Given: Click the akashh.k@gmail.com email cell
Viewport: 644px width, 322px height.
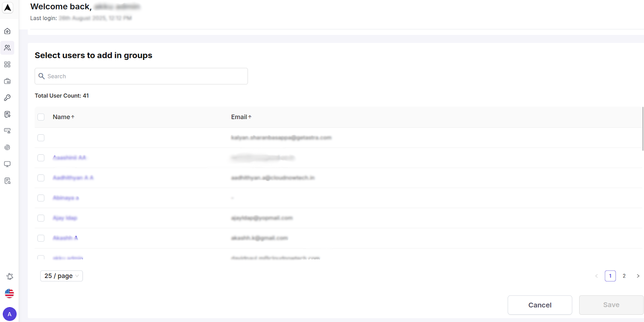Looking at the screenshot, I should click(x=259, y=238).
